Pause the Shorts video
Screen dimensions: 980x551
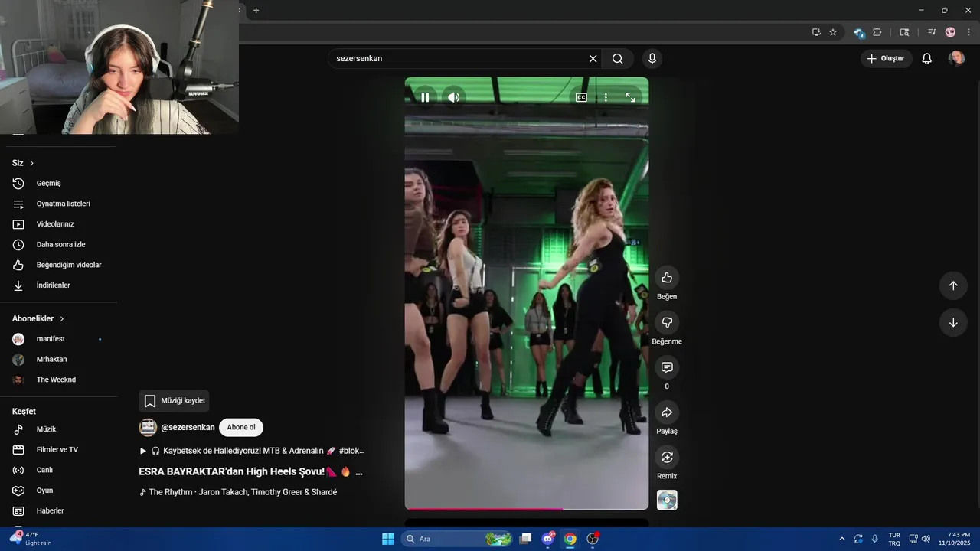coord(425,97)
